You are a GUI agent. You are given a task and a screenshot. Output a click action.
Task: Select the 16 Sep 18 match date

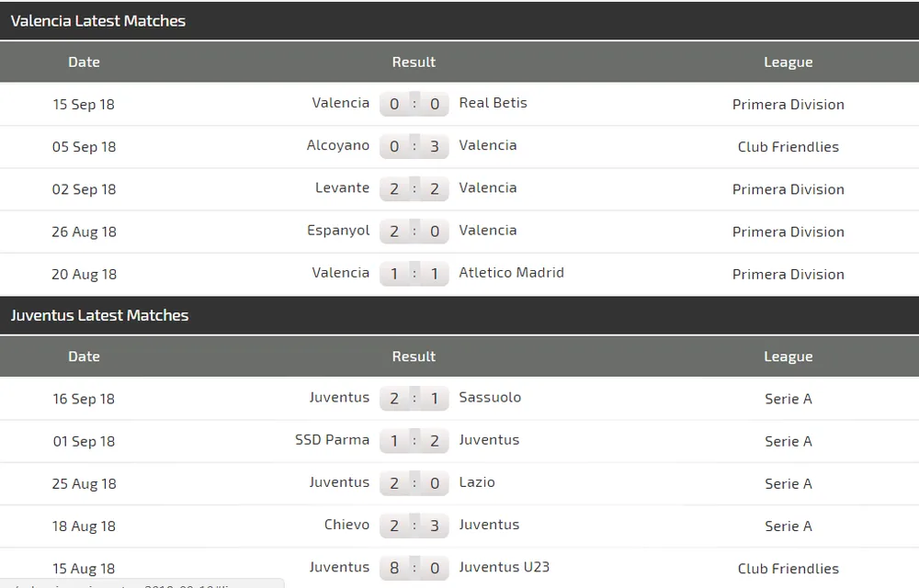tap(84, 399)
